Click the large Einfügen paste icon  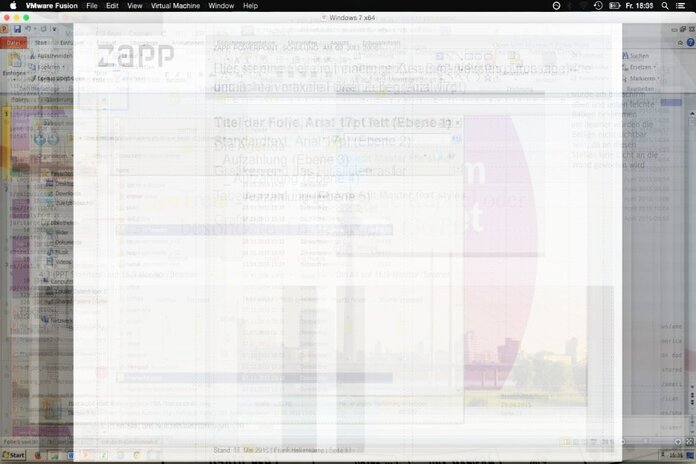pyautogui.click(x=14, y=61)
